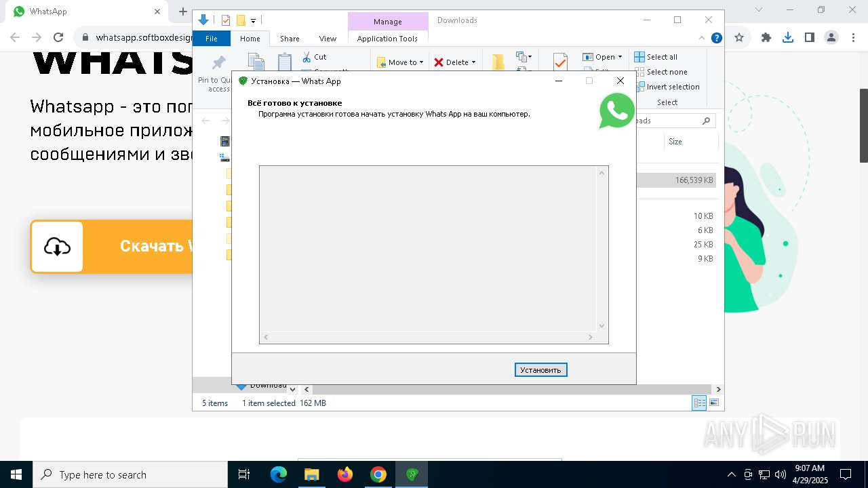This screenshot has width=868, height=488.
Task: Open Chrome profile avatar icon
Action: 831,38
